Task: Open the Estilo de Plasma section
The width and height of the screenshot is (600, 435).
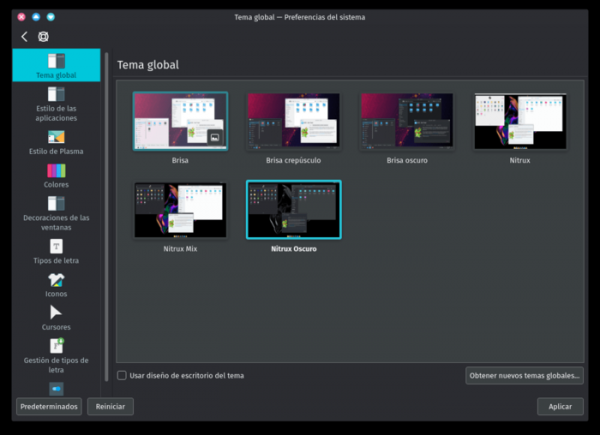Action: [56, 142]
